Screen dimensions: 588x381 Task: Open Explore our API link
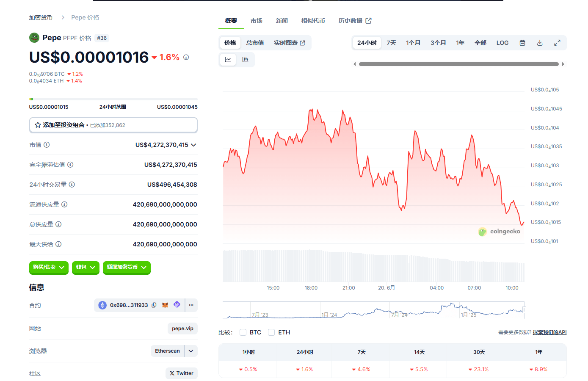click(549, 332)
